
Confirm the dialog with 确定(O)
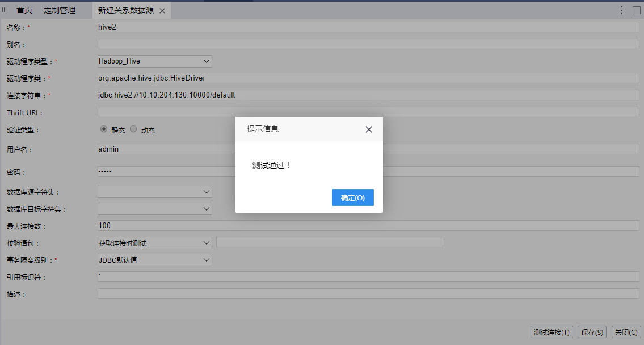coord(353,197)
